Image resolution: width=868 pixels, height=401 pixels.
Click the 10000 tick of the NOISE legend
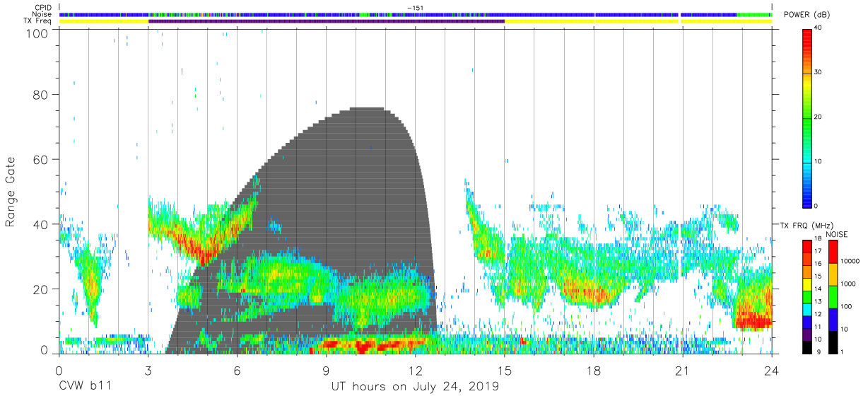[850, 262]
